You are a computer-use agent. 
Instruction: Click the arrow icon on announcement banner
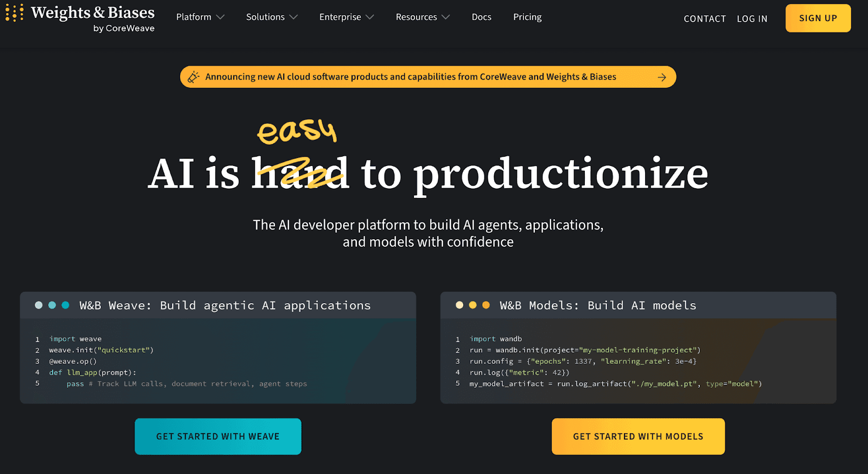tap(662, 77)
